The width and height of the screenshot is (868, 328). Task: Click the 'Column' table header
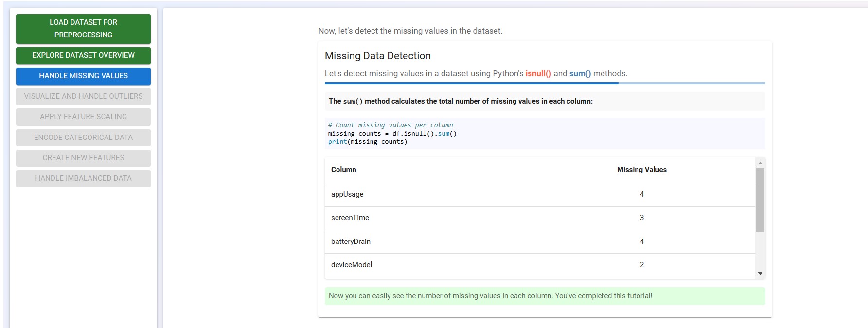coord(343,170)
